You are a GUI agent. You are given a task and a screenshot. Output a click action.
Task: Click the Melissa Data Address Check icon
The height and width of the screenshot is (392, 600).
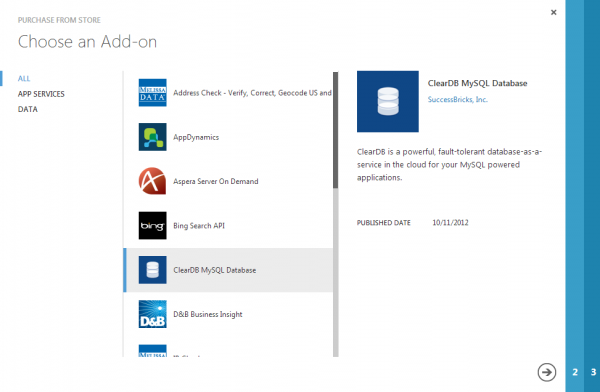tap(152, 93)
